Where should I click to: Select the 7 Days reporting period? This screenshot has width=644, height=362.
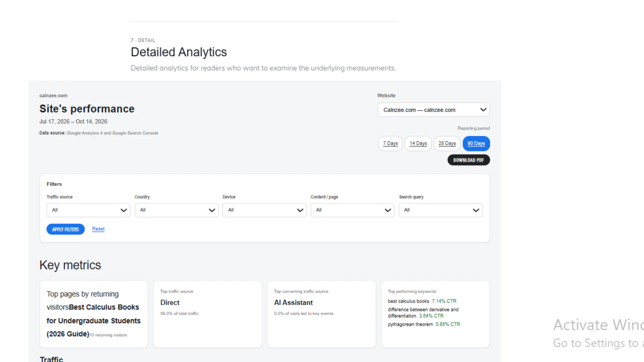tap(390, 143)
